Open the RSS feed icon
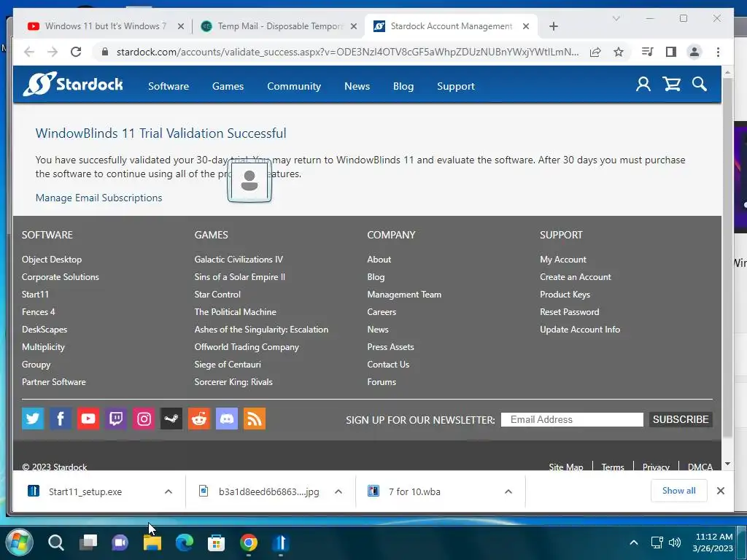 [255, 419]
